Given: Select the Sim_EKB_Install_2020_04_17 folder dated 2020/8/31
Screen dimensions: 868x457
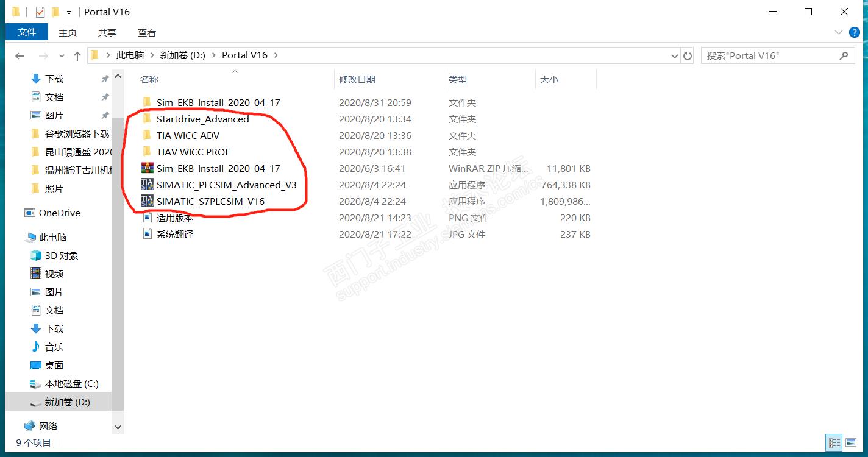Looking at the screenshot, I should click(218, 102).
